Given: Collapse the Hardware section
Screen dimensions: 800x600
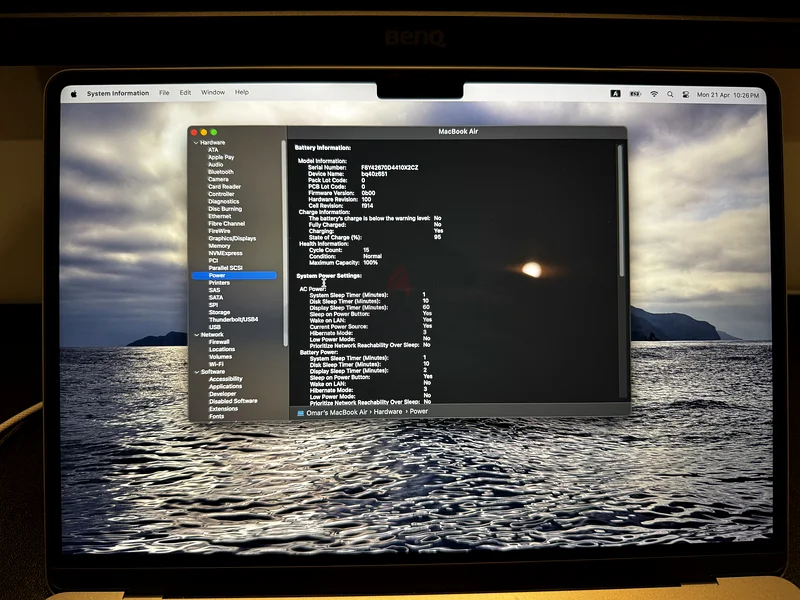Looking at the screenshot, I should [196, 143].
